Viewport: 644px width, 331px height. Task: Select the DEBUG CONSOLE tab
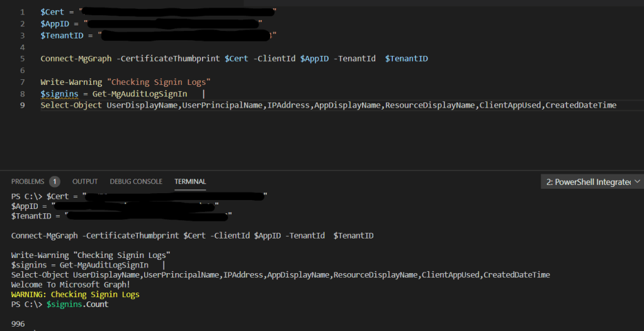tap(136, 181)
